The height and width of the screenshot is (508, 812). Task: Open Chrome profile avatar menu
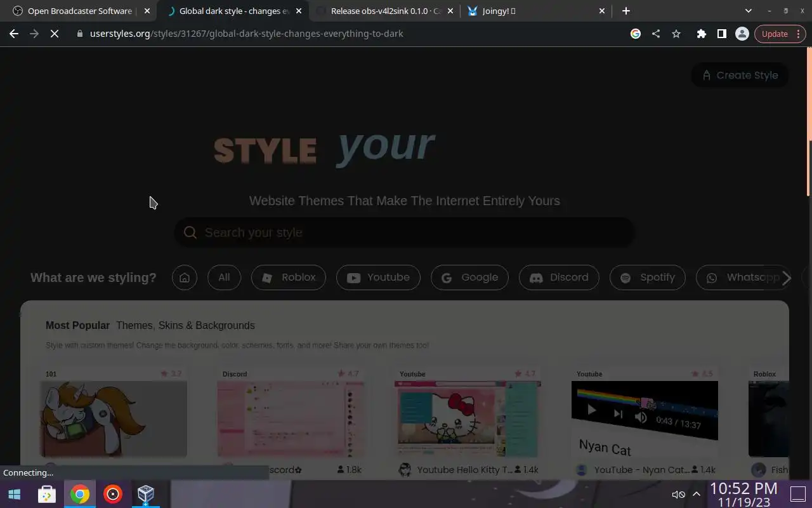tap(742, 34)
